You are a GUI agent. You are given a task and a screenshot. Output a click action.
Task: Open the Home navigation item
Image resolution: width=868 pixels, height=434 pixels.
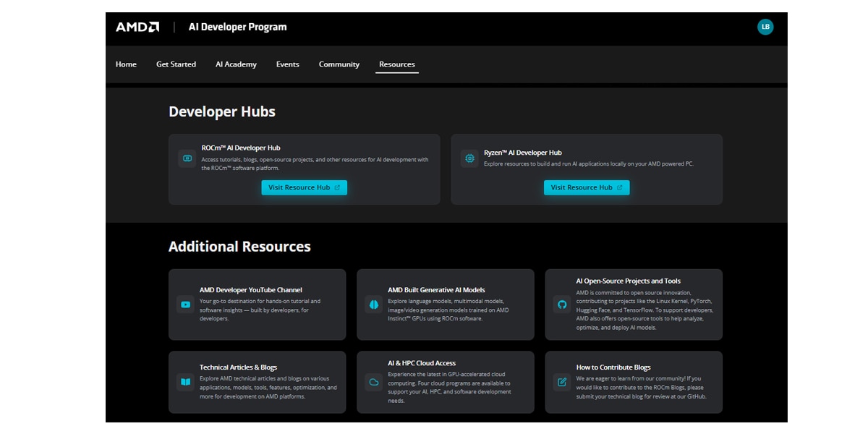click(x=126, y=64)
